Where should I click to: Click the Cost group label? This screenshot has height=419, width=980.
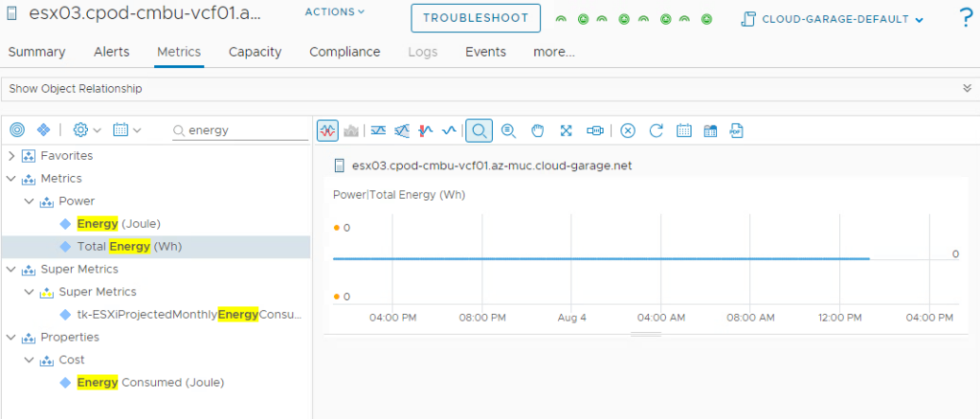click(72, 360)
